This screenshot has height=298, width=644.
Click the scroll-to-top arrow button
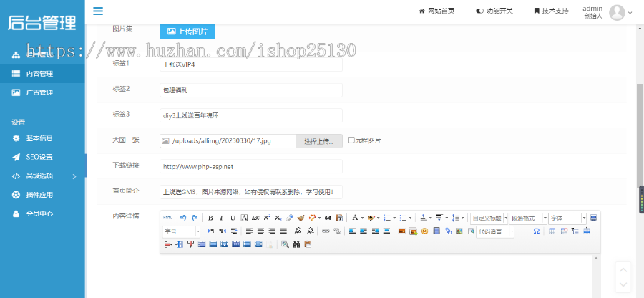(x=623, y=269)
